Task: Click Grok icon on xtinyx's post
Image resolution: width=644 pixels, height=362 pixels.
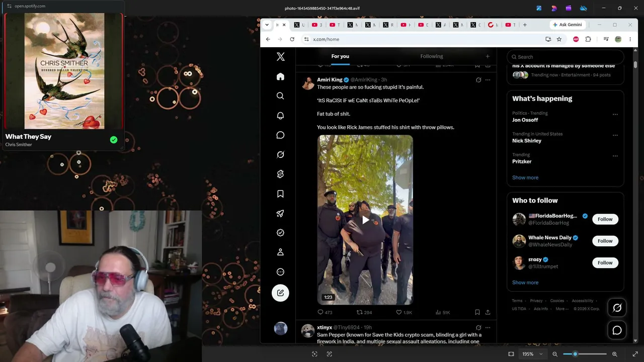Action: click(478, 328)
